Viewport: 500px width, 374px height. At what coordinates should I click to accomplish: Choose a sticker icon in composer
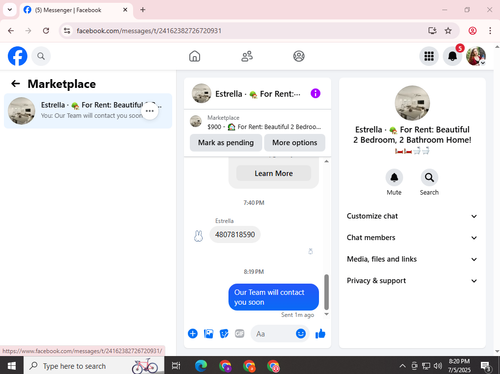[x=224, y=333]
